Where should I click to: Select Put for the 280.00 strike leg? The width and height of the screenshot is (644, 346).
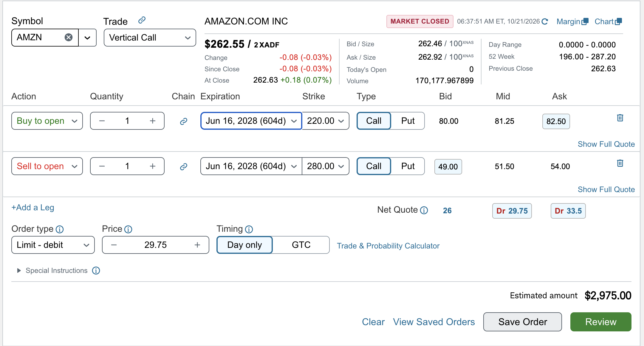(408, 166)
